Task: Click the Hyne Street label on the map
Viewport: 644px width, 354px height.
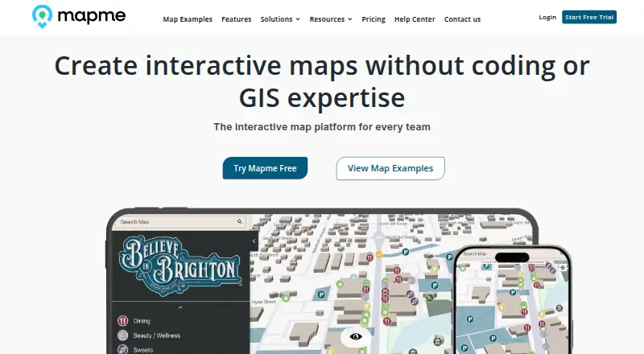Action: click(264, 302)
